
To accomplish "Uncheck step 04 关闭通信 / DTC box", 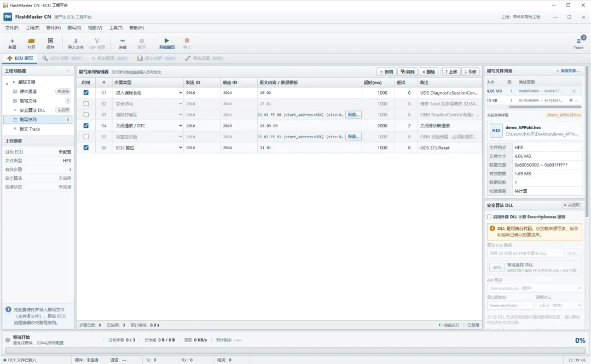I will (86, 126).
